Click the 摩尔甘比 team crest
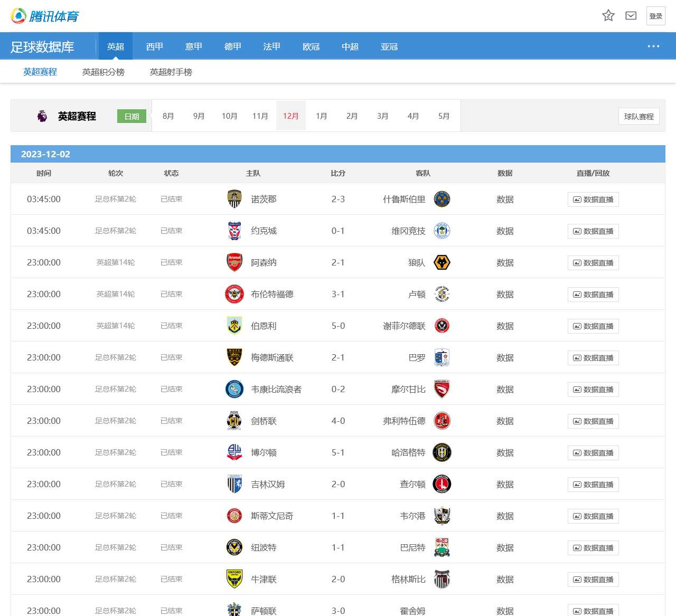 click(x=442, y=389)
